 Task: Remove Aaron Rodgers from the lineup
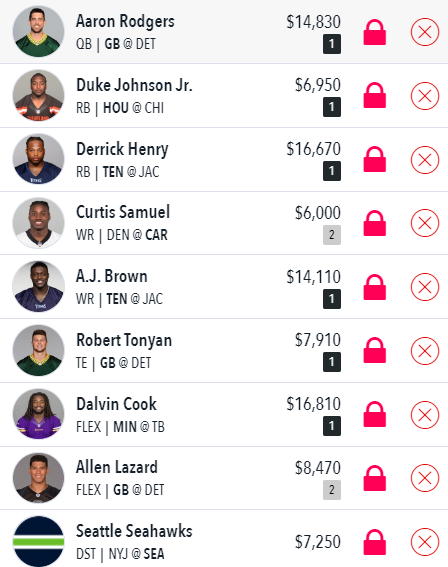point(425,32)
